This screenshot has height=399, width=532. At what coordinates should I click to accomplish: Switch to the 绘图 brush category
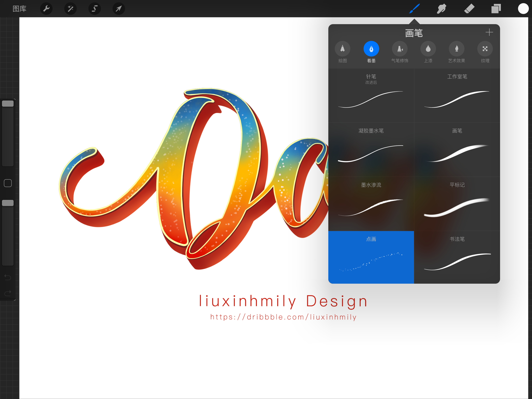pos(343,52)
